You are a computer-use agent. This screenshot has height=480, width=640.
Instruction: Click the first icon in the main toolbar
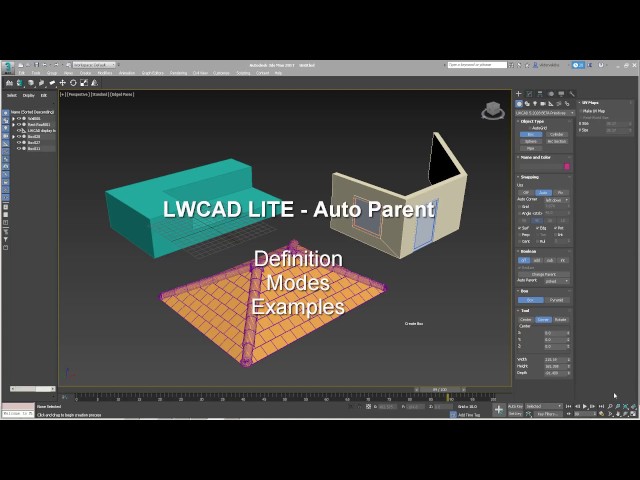pos(9,83)
